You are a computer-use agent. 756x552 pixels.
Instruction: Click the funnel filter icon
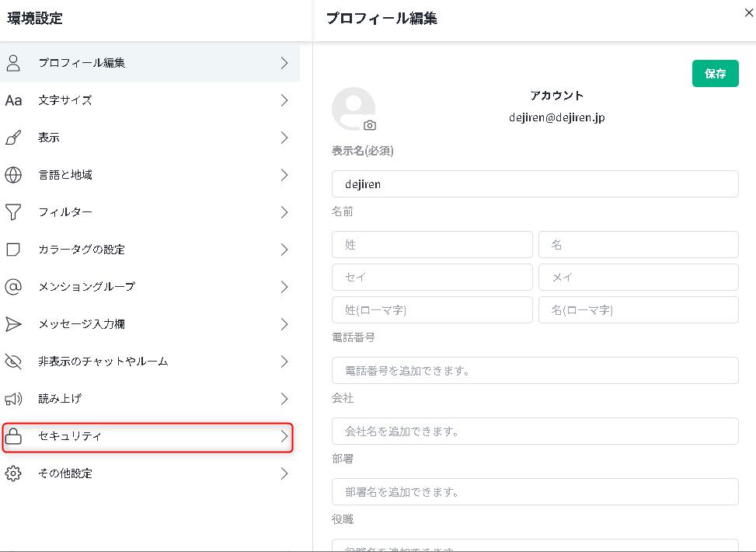pyautogui.click(x=13, y=212)
